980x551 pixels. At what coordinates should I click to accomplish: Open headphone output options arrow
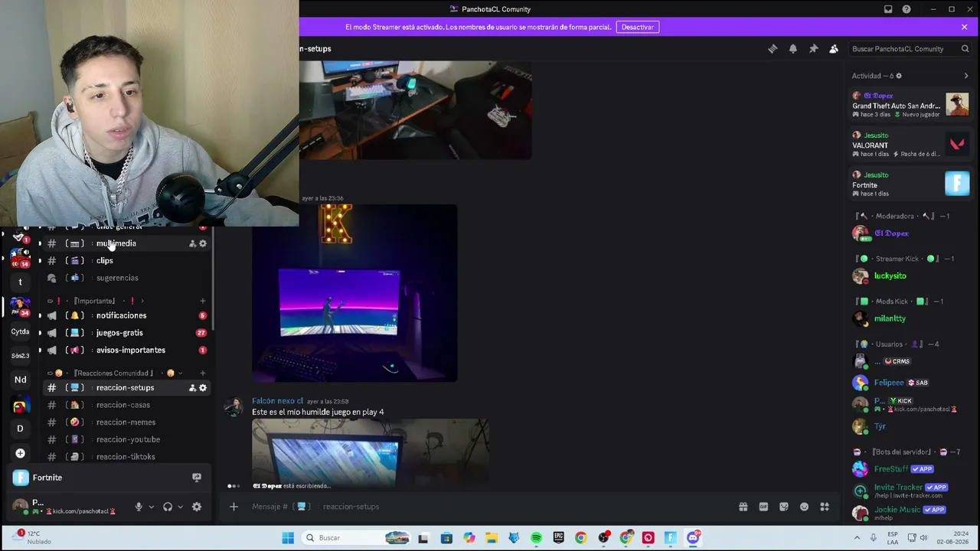[x=180, y=507]
